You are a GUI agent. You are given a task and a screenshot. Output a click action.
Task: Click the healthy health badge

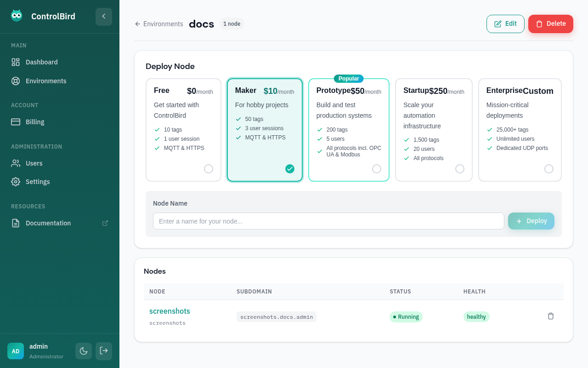476,317
